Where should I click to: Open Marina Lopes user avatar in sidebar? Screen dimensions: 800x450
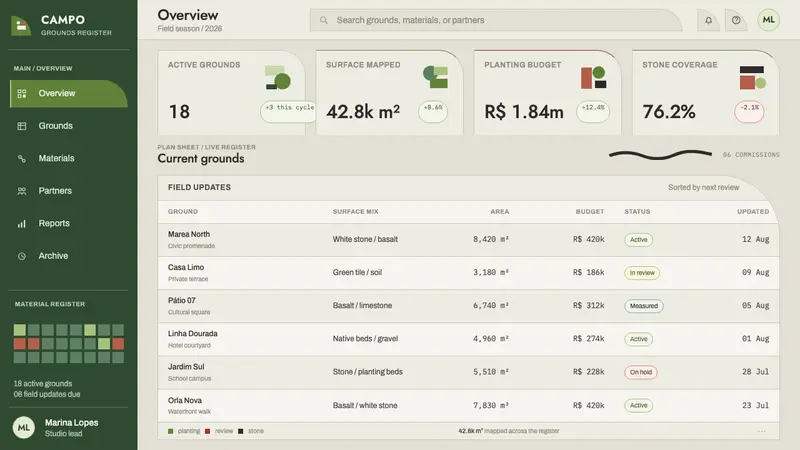click(23, 428)
